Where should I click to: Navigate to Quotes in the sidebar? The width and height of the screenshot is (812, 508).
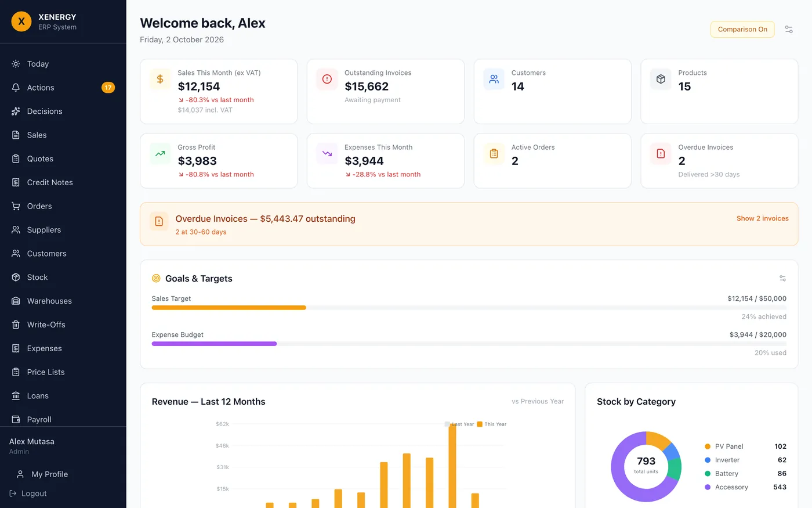tap(63, 159)
